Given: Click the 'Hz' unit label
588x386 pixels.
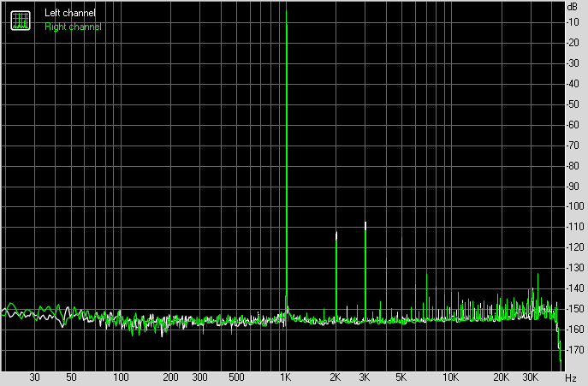Looking at the screenshot, I should [571, 378].
